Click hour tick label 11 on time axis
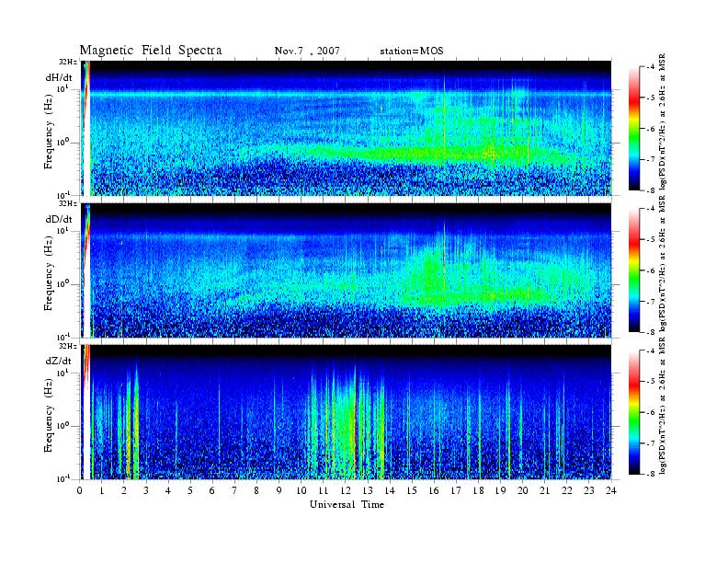 [x=324, y=491]
